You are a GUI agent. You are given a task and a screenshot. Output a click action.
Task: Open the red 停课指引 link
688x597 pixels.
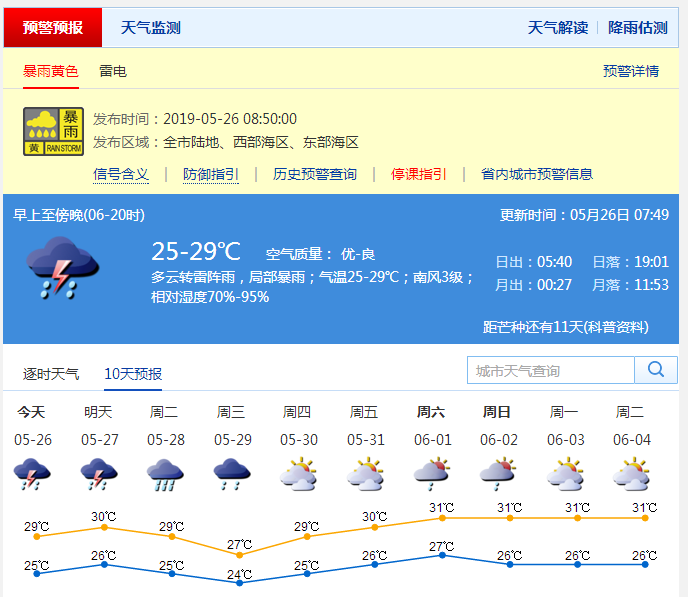pyautogui.click(x=419, y=174)
